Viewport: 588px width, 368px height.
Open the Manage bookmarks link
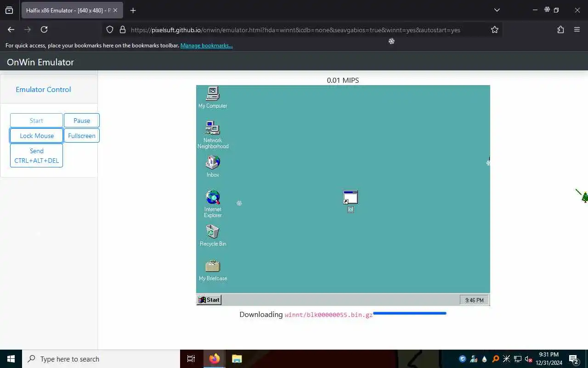[207, 46]
